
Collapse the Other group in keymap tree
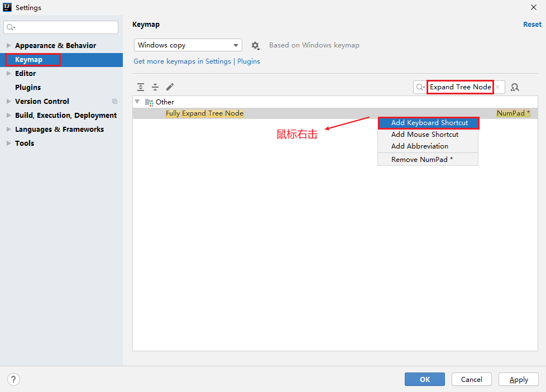[137, 102]
